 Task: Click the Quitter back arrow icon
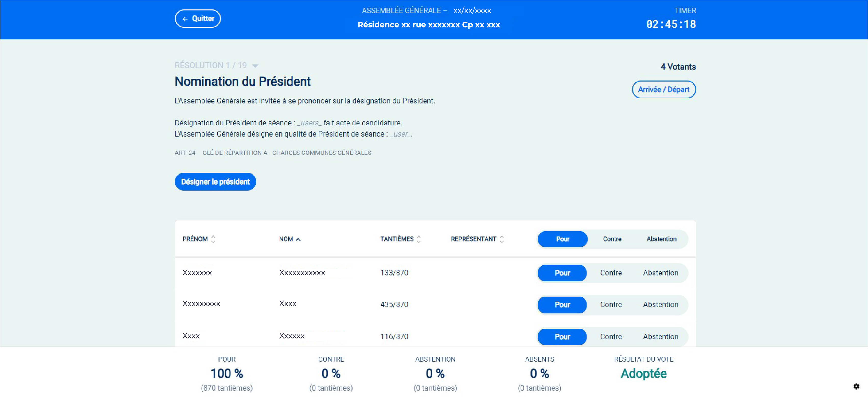coord(185,19)
